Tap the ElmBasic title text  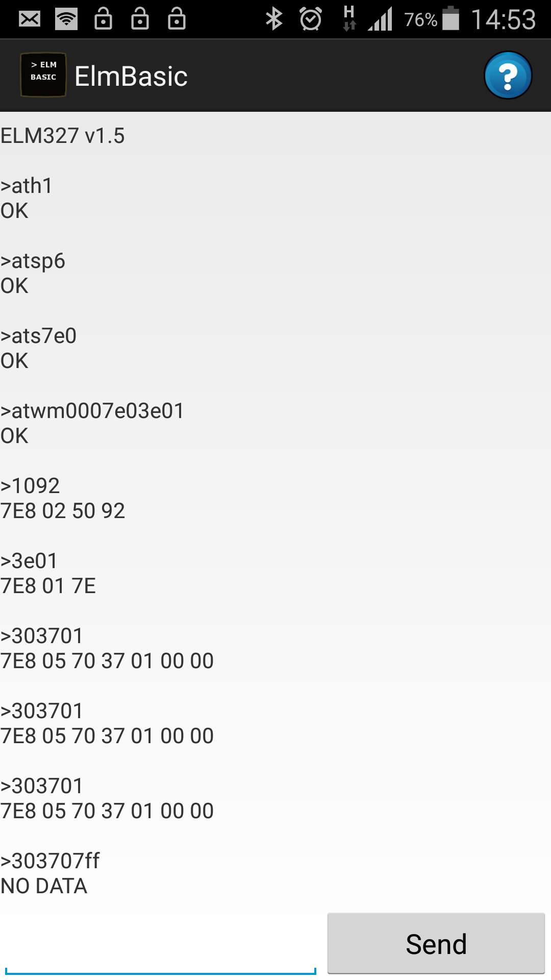(x=131, y=77)
